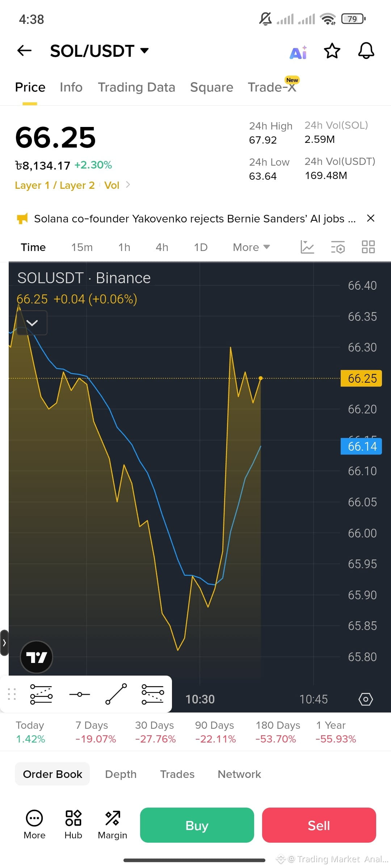This screenshot has height=868, width=391.
Task: Tap the Wi-Fi status icon
Action: click(328, 19)
